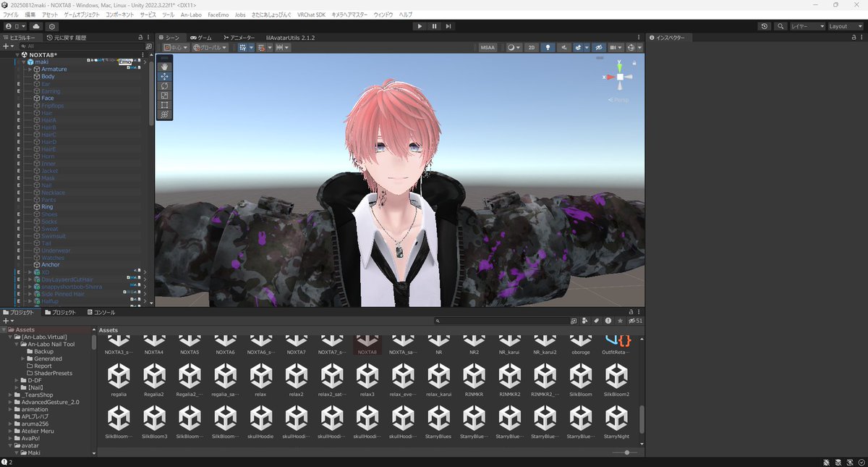Image resolution: width=868 pixels, height=467 pixels.
Task: Open scene camera settings icon
Action: coord(616,47)
